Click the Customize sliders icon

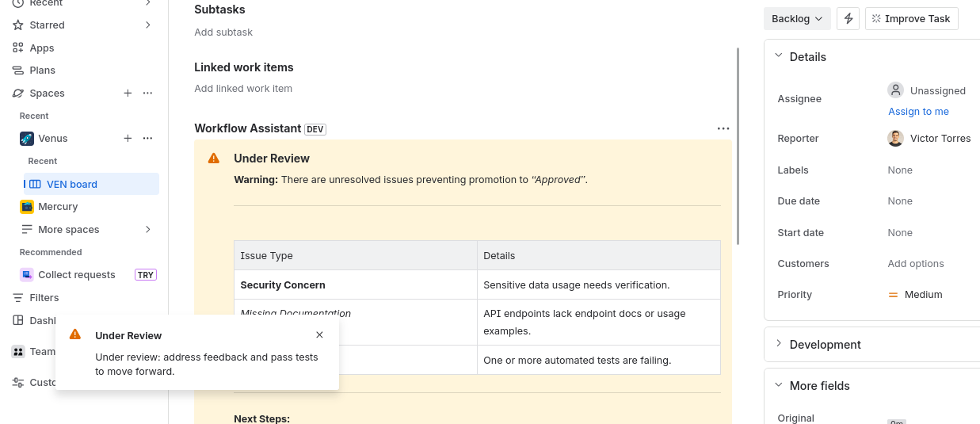18,383
